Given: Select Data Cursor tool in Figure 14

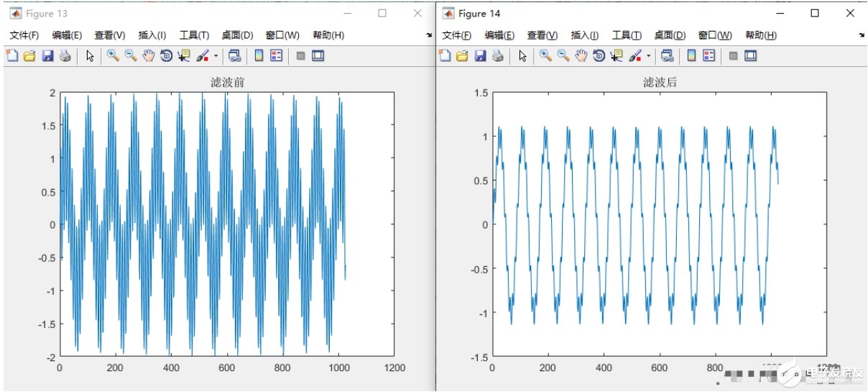Looking at the screenshot, I should 617,55.
